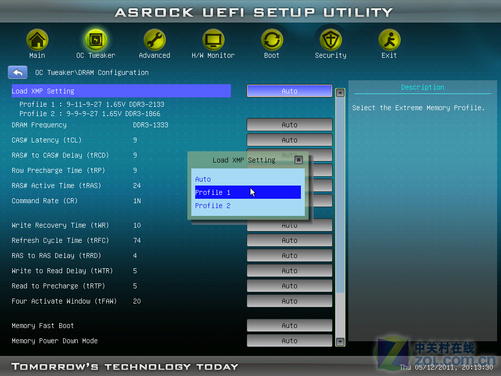The height and width of the screenshot is (376, 501).
Task: Select Profile 1 in the popup
Action: (248, 192)
